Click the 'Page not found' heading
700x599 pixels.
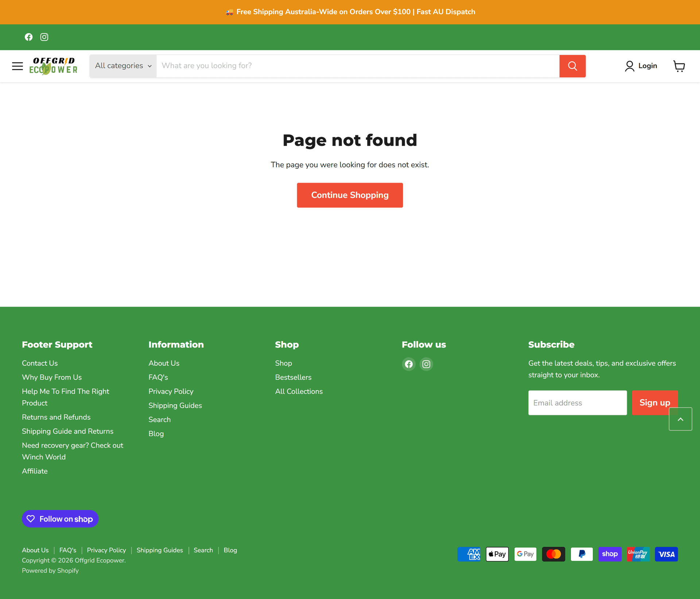click(x=350, y=140)
